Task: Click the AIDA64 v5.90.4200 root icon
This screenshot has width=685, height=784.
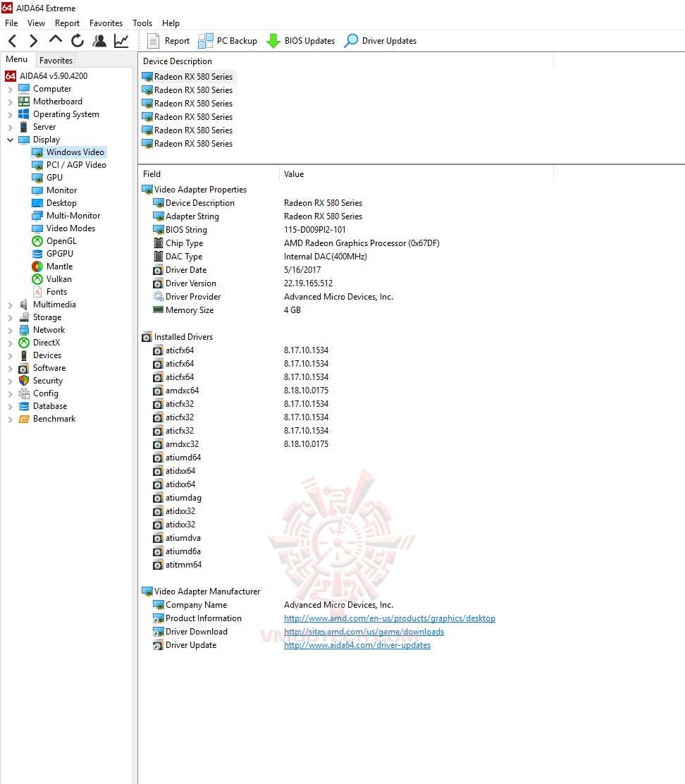Action: tap(11, 76)
